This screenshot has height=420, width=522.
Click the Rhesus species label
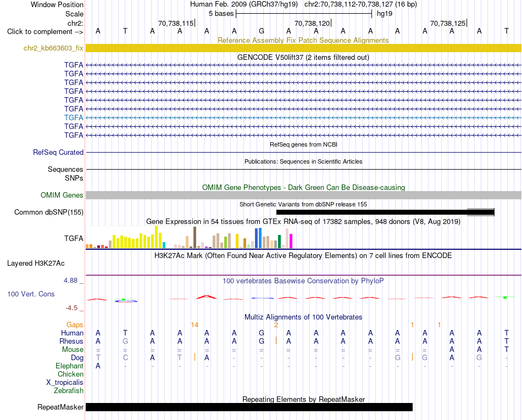click(x=71, y=341)
